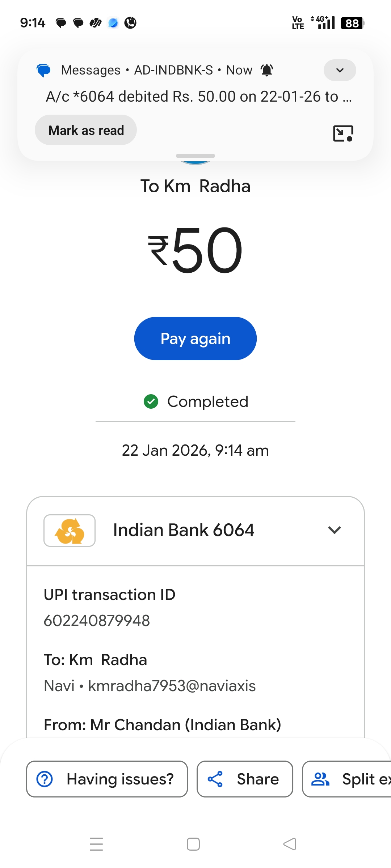Tap the Messages app icon in notification

coord(44,70)
